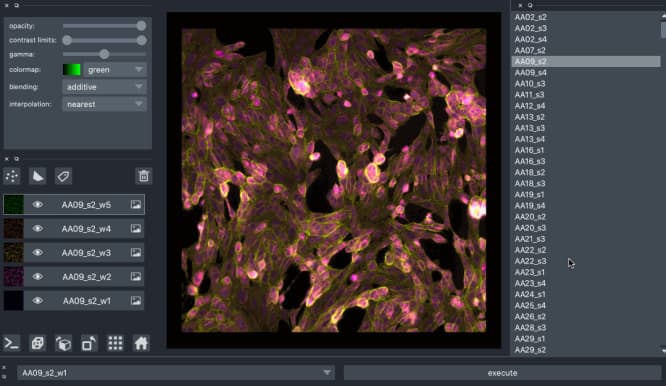Hide the AA09_s2_w4 layer

click(x=37, y=229)
